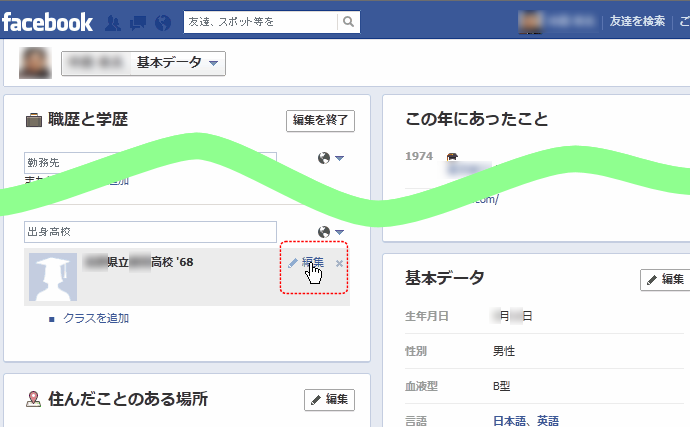Focus the 出身高校 input field
690x427 pixels.
pos(150,232)
